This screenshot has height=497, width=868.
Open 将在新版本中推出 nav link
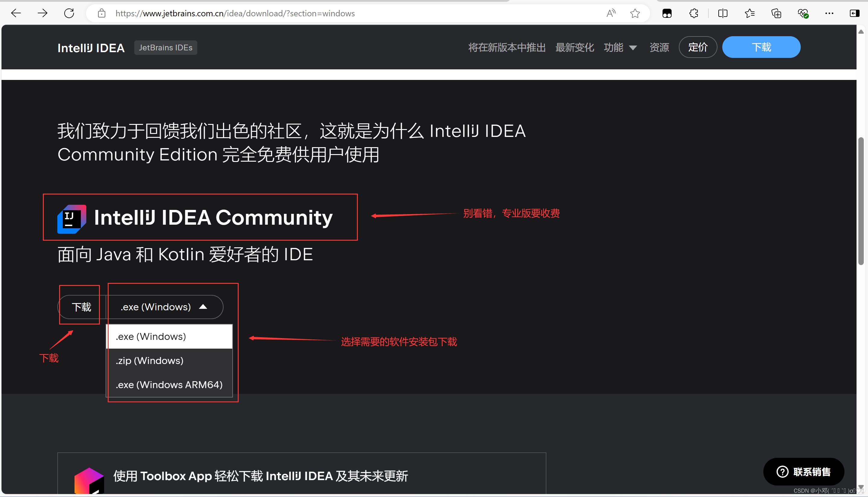[x=507, y=47]
